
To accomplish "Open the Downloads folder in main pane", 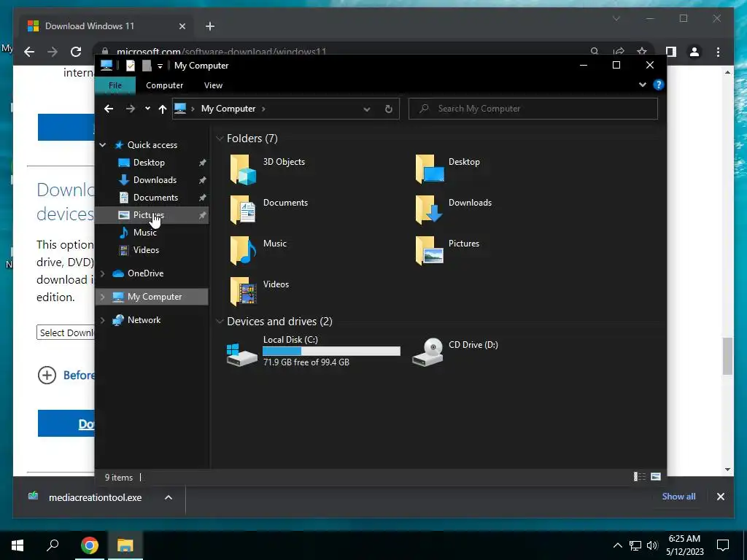I will [429, 209].
